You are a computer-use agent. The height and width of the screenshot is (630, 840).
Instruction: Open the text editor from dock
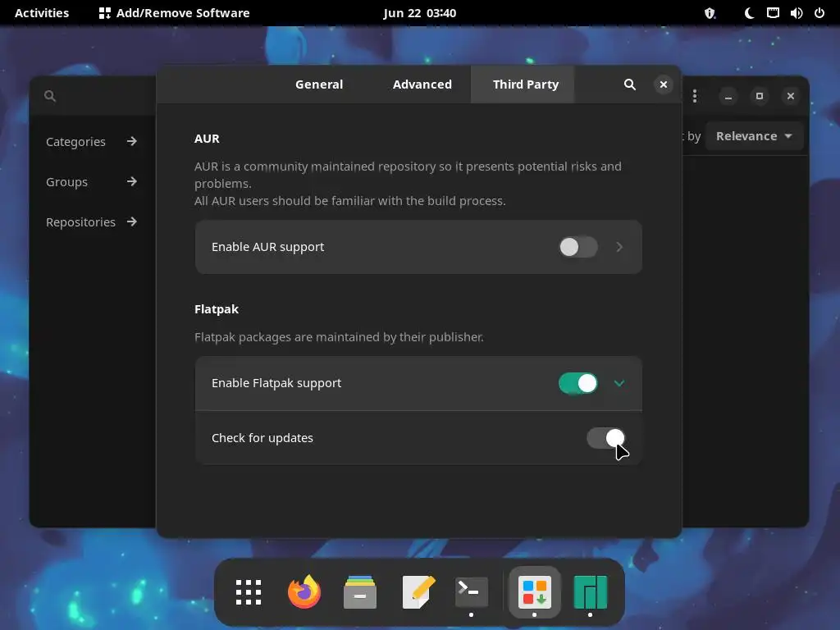click(x=418, y=592)
